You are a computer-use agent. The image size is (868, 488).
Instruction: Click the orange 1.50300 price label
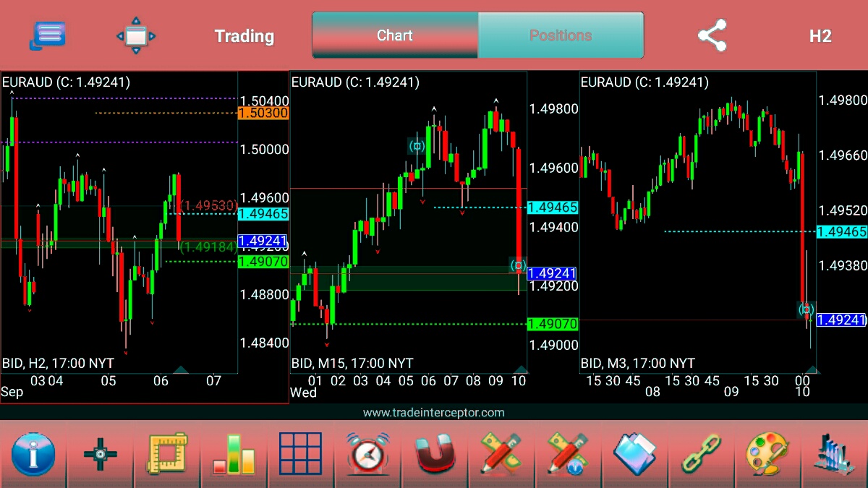point(263,113)
